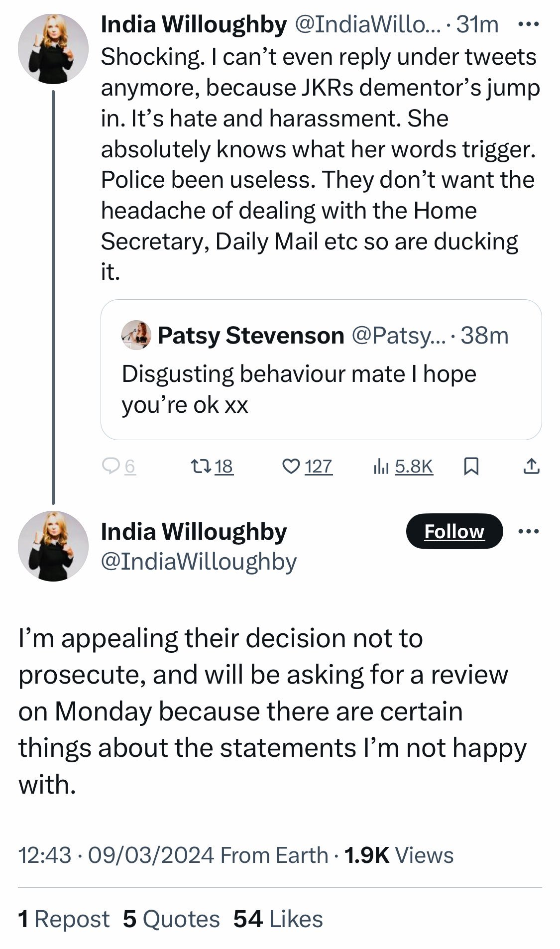Open the 5.8K views analytics icon
Image resolution: width=560 pixels, height=949 pixels.
[381, 466]
